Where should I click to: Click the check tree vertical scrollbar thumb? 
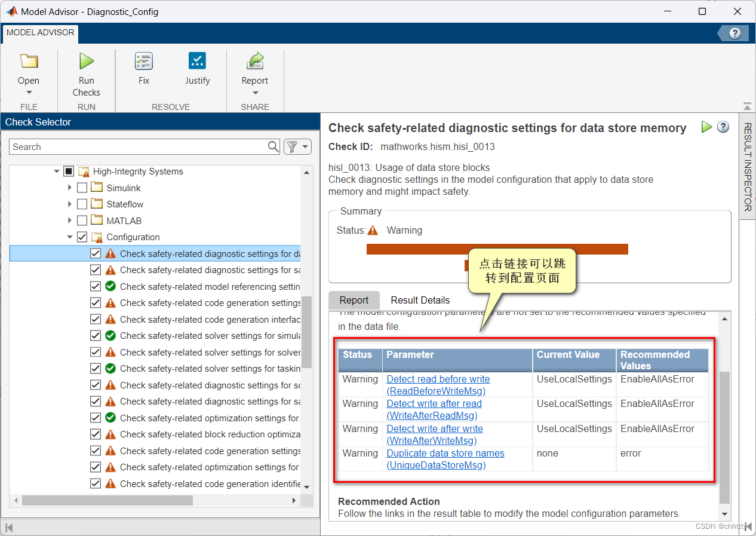click(x=306, y=332)
